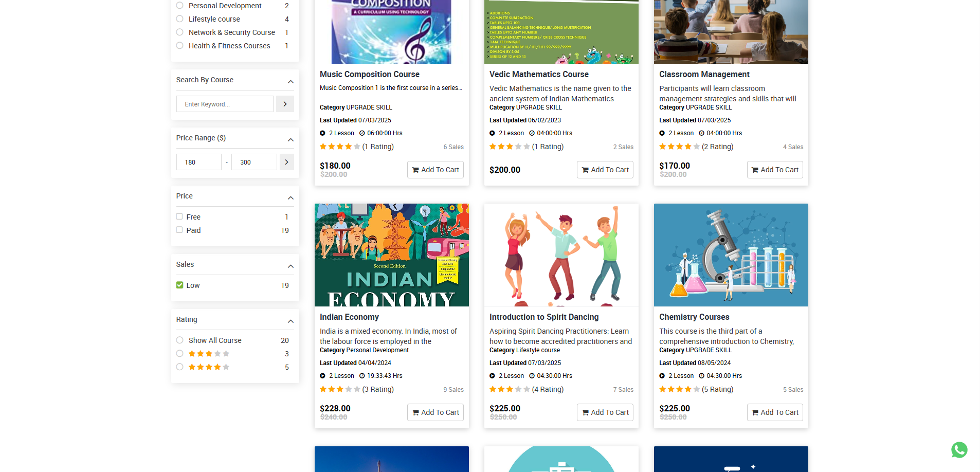The width and height of the screenshot is (980, 472).
Task: Add Classroom Management to cart
Action: pyautogui.click(x=774, y=170)
